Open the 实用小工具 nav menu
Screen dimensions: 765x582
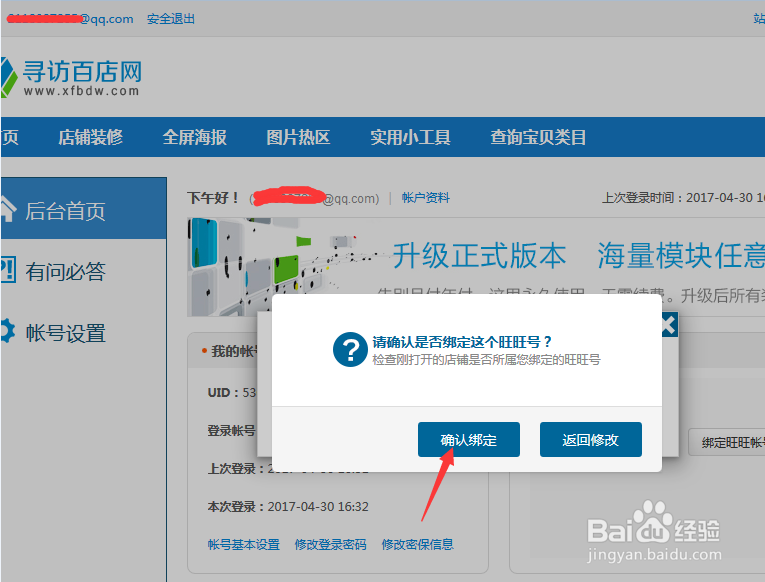tap(410, 137)
